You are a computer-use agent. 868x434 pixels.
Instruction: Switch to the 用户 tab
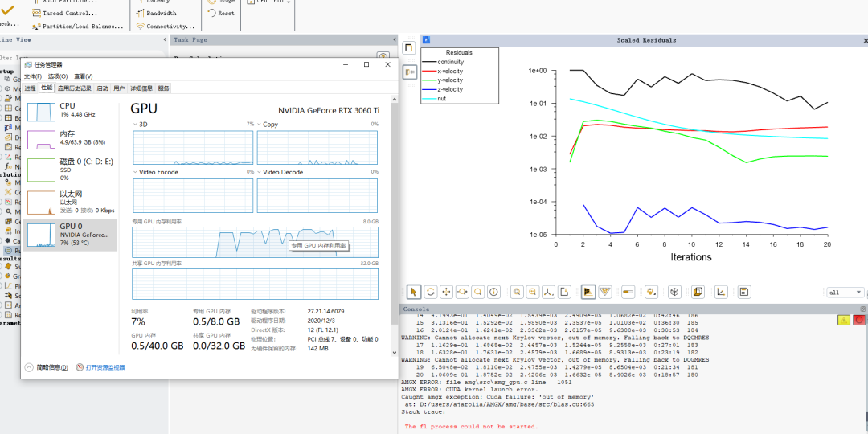coord(119,88)
